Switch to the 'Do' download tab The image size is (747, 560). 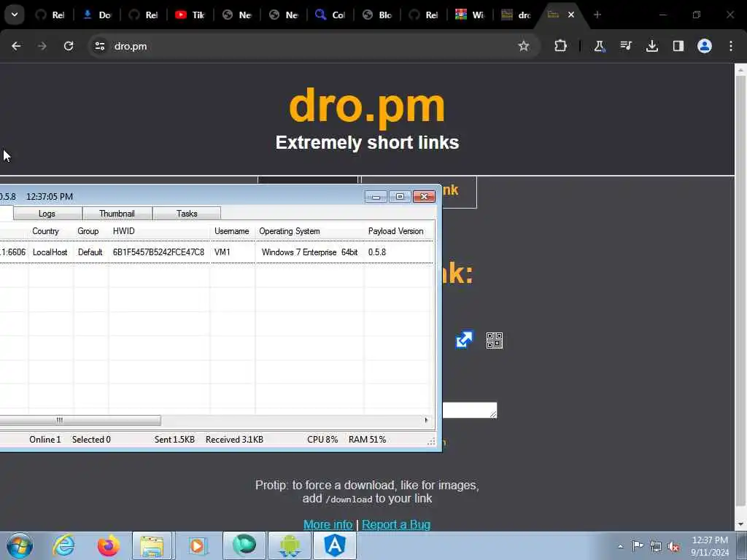pos(97,15)
